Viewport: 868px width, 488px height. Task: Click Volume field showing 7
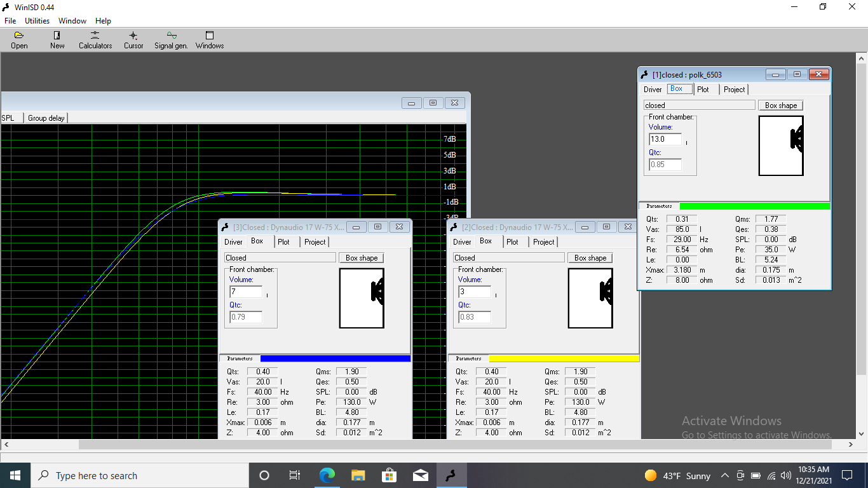[246, 292]
